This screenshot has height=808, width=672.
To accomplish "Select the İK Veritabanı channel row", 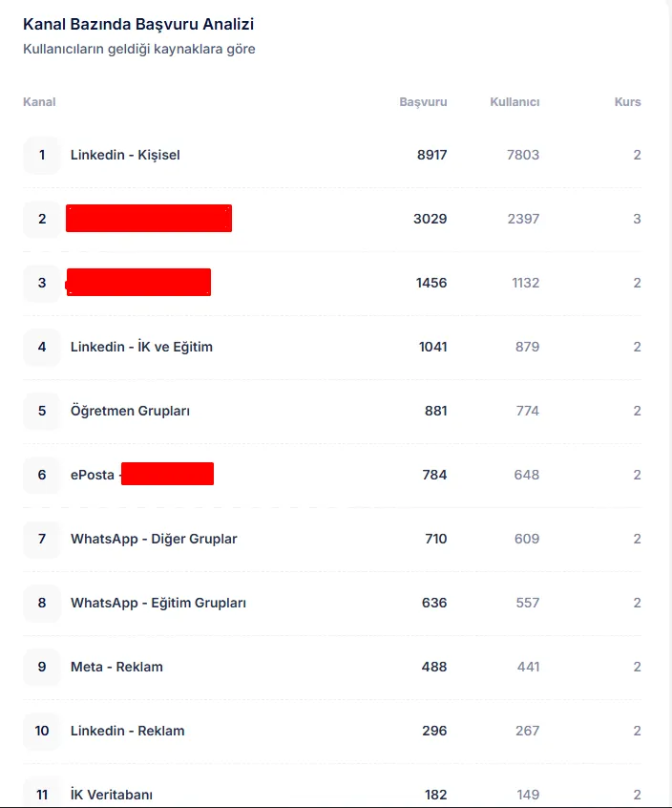I will pyautogui.click(x=112, y=795).
